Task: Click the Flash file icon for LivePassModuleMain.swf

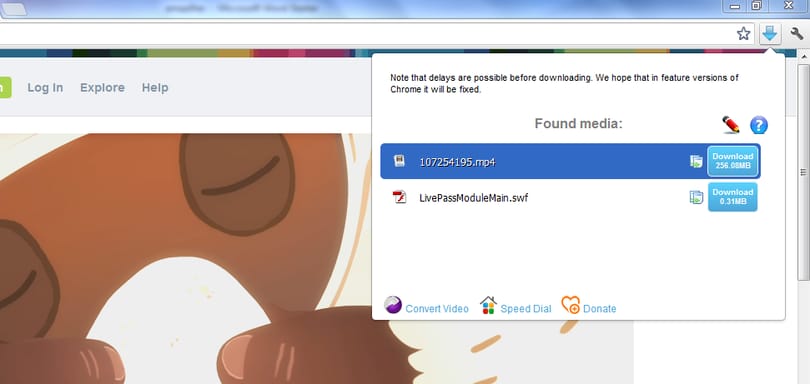Action: pyautogui.click(x=399, y=197)
